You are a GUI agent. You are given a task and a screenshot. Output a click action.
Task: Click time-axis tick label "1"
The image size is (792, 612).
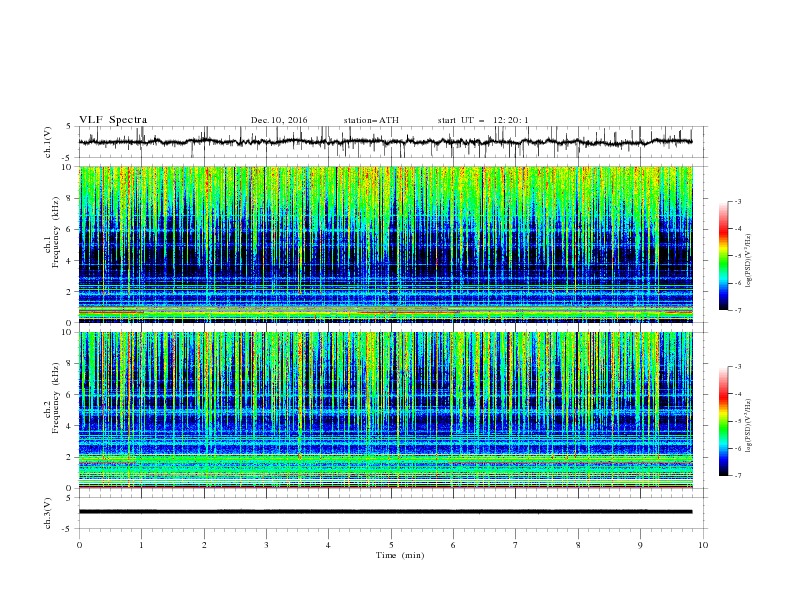(142, 545)
